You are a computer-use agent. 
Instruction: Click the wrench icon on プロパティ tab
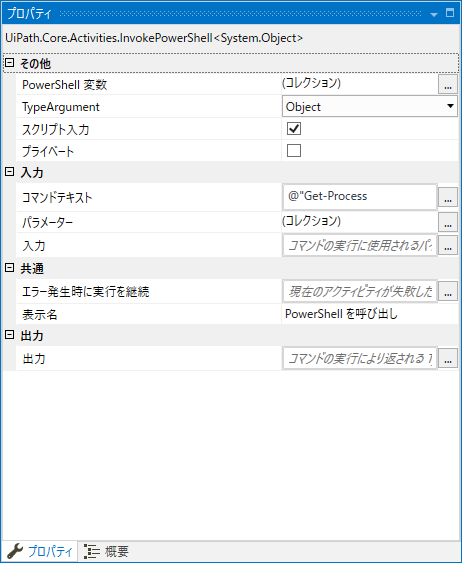click(15, 551)
